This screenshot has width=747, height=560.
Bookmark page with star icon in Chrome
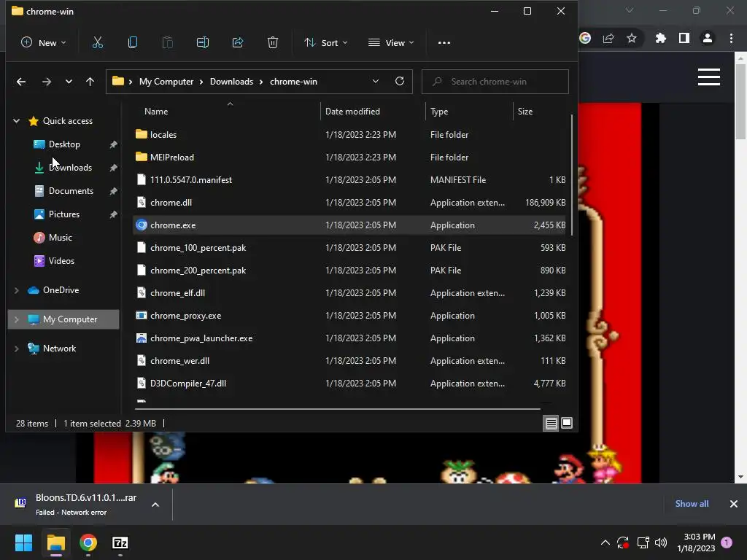pyautogui.click(x=632, y=38)
